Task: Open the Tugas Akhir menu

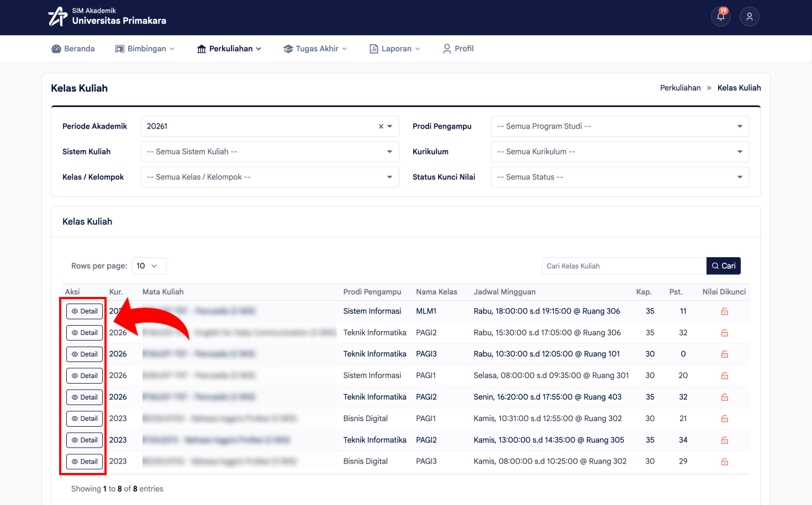Action: point(315,49)
